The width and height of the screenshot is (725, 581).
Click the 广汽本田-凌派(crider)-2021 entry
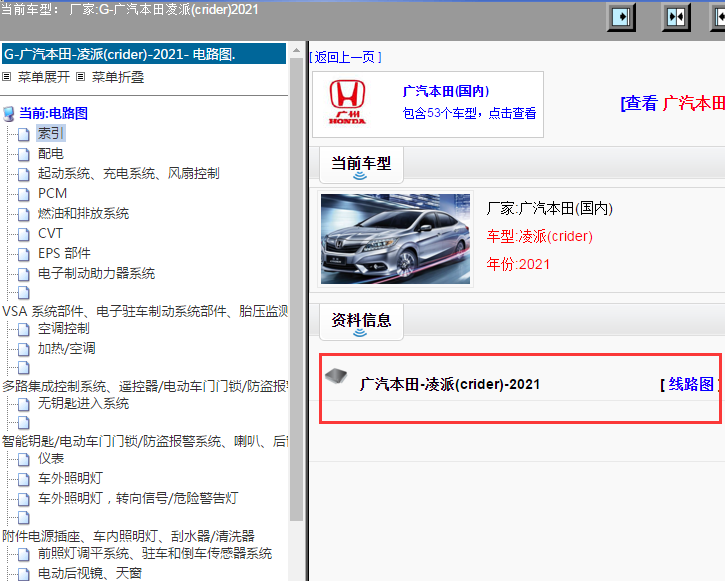[x=450, y=384]
